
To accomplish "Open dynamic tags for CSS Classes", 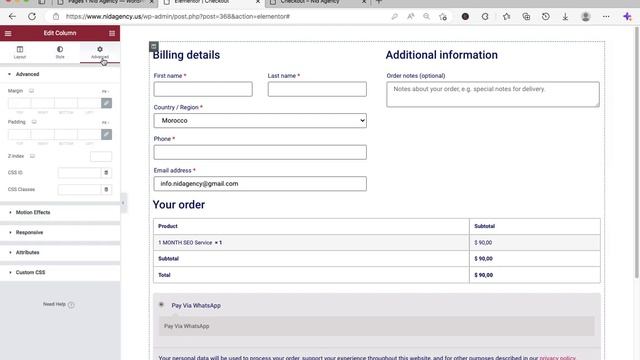I will click(106, 189).
